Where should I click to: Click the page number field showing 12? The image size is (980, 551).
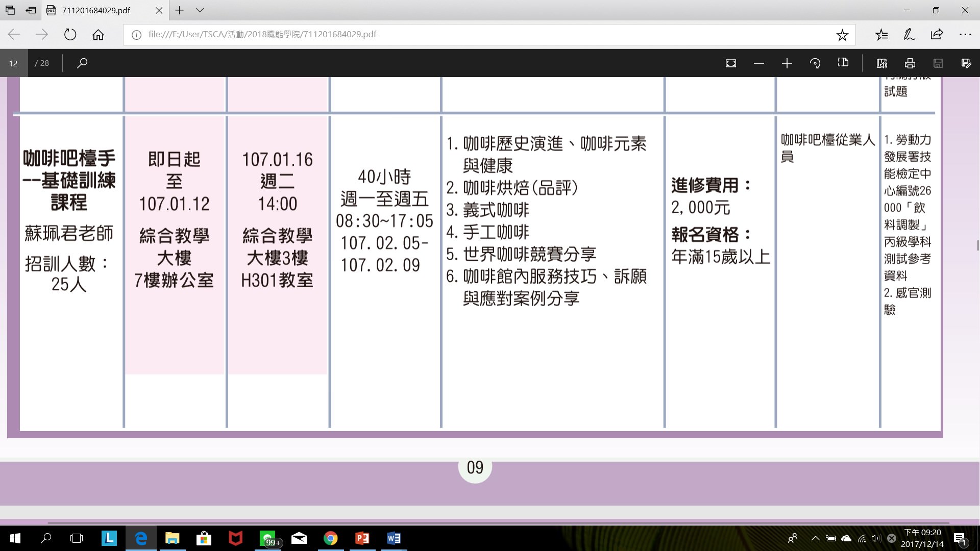(13, 63)
